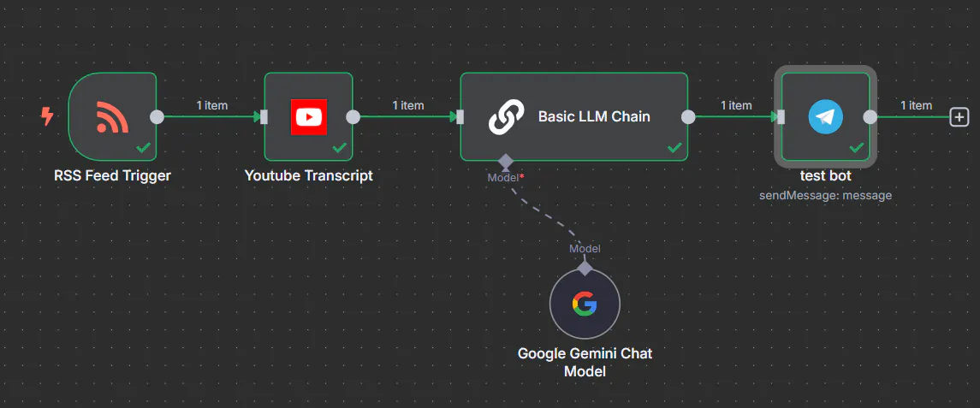Click Basic LLM Chain output connector dot
This screenshot has height=408, width=980.
tap(688, 117)
